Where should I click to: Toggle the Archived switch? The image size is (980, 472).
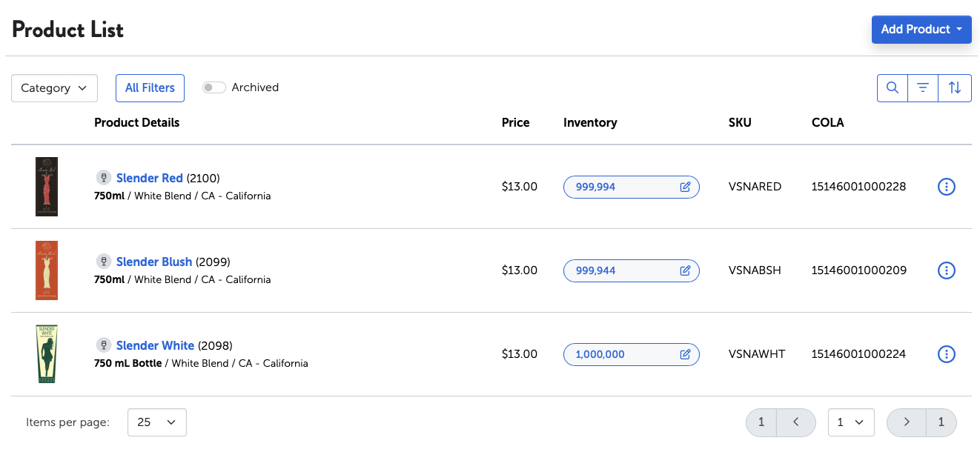point(214,87)
